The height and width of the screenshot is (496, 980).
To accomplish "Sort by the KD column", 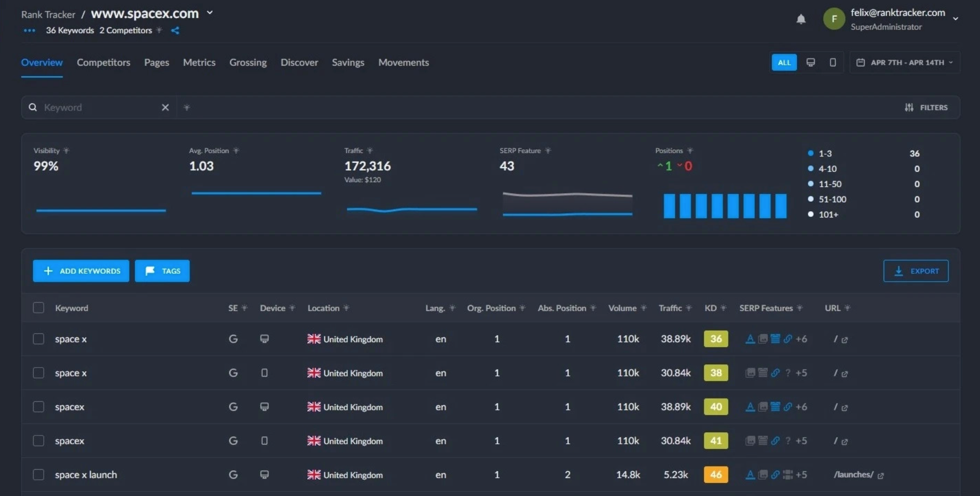I will point(711,308).
